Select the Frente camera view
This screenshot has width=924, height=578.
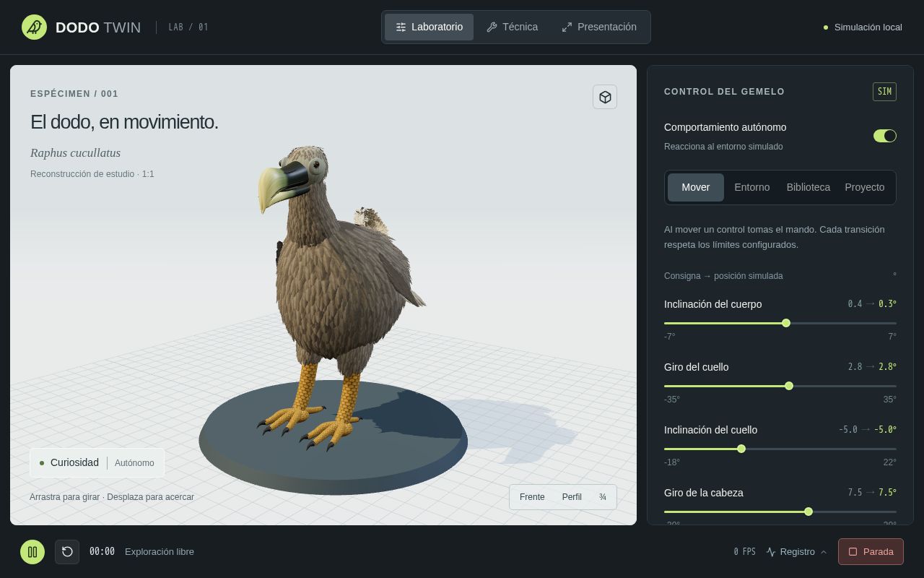pyautogui.click(x=532, y=497)
